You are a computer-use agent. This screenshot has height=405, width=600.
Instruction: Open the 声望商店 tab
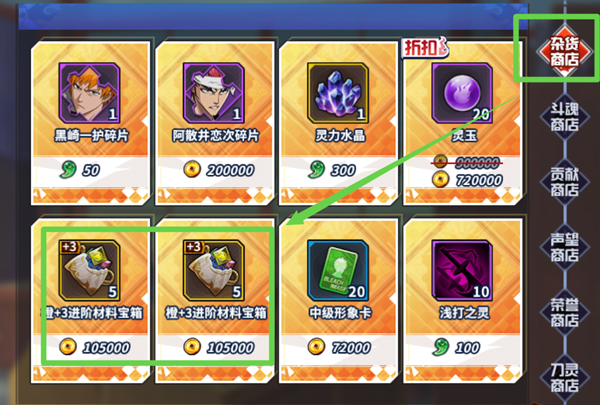[x=564, y=247]
